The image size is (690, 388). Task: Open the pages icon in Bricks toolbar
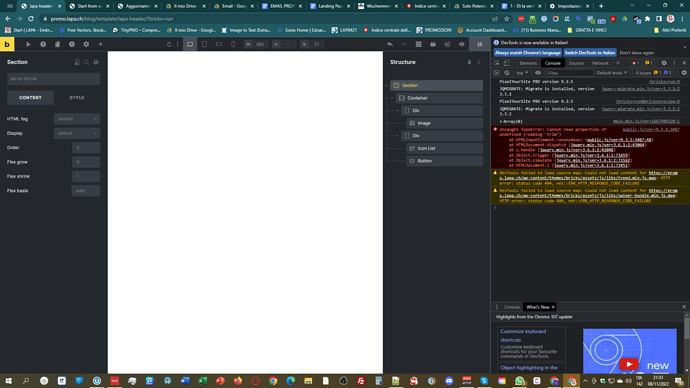pos(58,44)
